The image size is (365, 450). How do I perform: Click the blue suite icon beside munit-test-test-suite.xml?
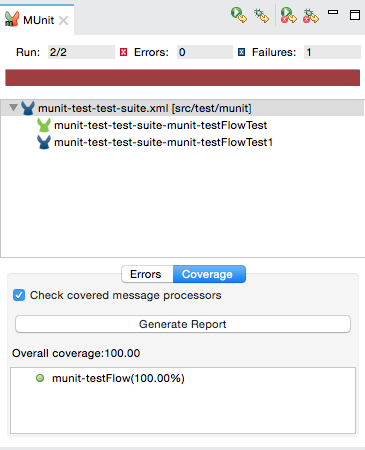28,108
